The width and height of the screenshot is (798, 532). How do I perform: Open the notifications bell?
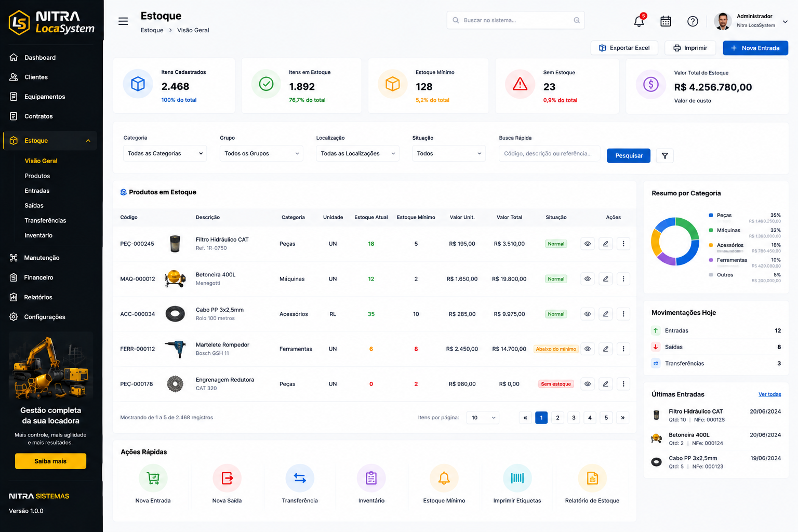coord(639,21)
